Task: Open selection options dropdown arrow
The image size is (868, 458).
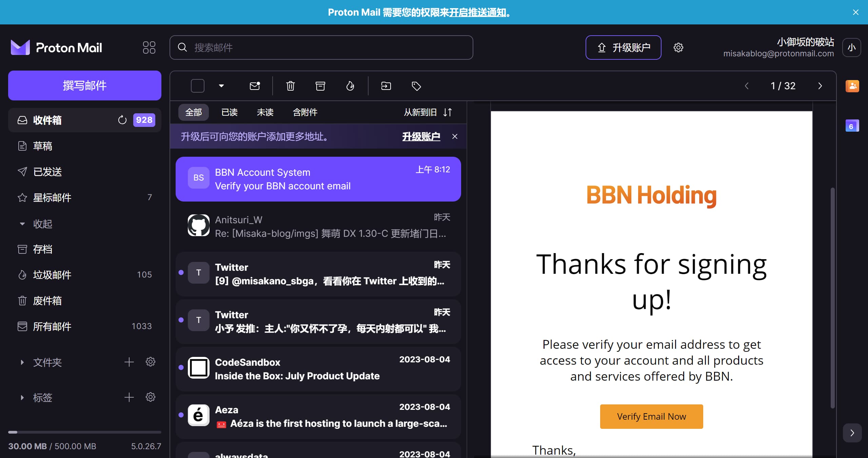Action: pos(221,86)
